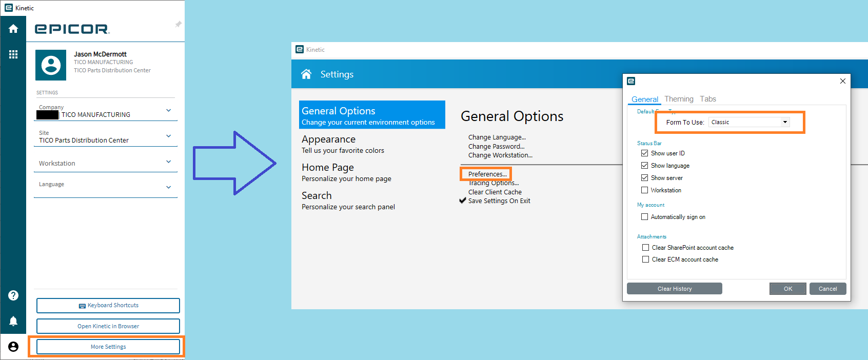Select the Home Page settings section

coord(372,172)
